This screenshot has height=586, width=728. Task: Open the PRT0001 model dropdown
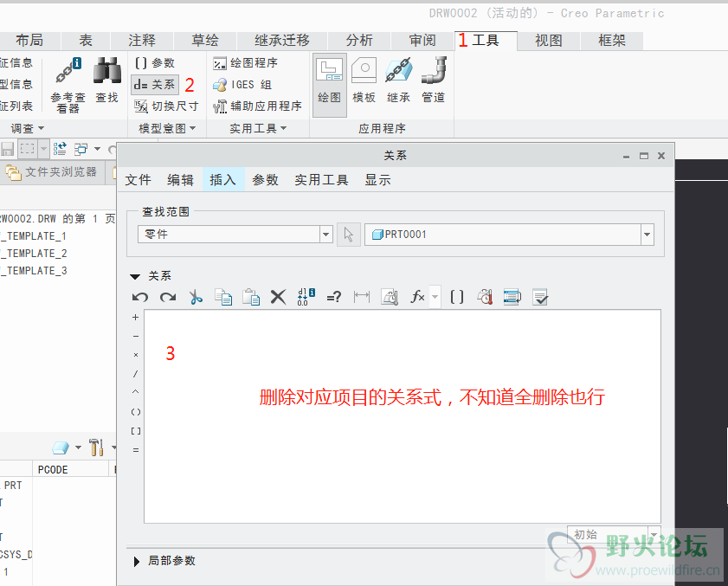click(x=647, y=234)
